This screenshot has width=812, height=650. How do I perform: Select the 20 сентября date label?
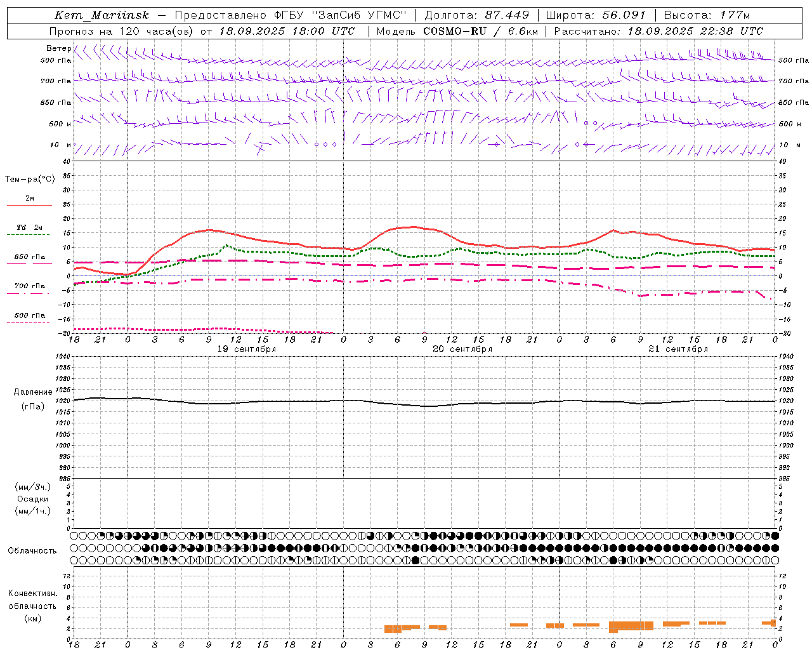[462, 349]
